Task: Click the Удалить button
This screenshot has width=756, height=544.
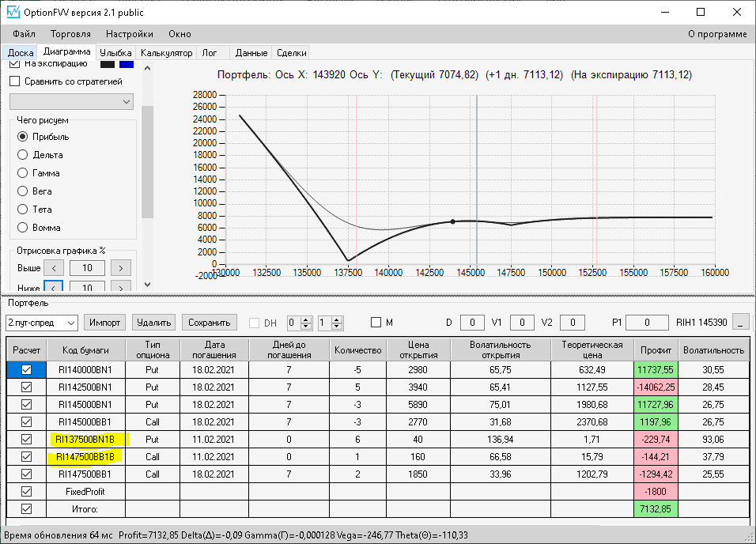Action: tap(153, 323)
